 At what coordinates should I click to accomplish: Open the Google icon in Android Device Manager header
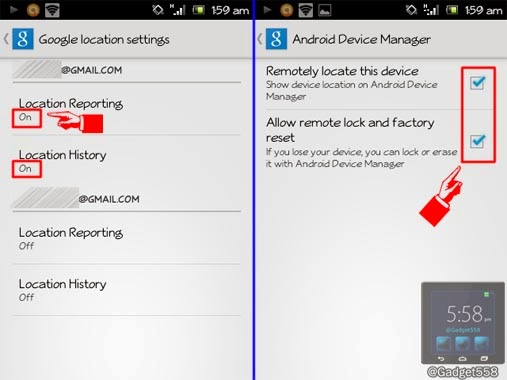[276, 39]
